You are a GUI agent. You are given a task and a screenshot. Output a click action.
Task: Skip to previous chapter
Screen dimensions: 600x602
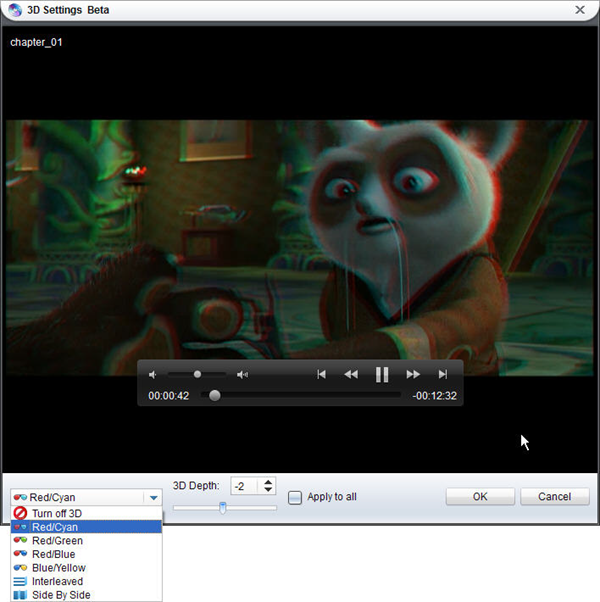click(321, 374)
